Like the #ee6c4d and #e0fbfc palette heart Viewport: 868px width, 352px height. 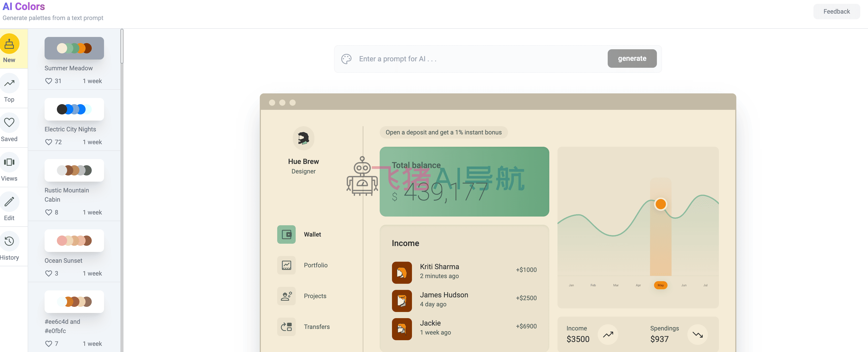tap(48, 344)
